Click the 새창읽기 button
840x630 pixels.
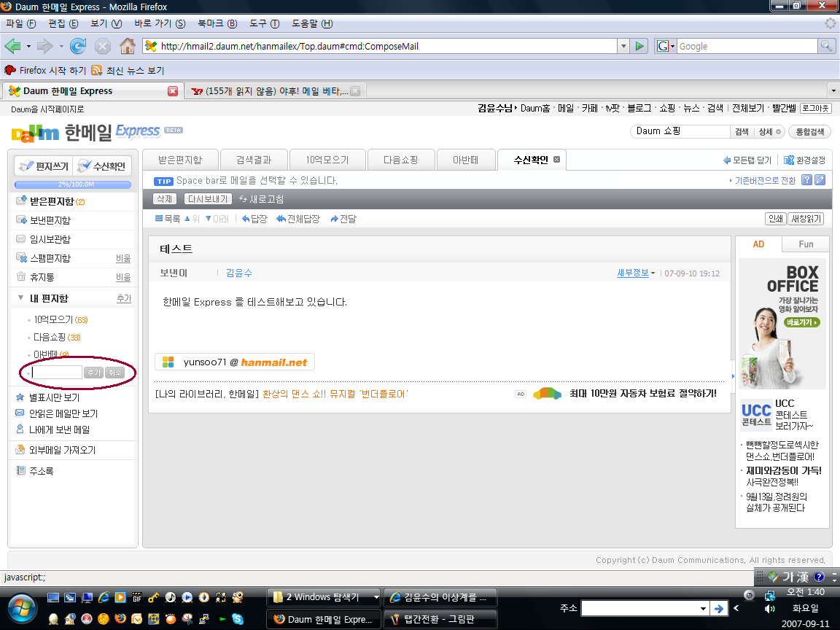click(x=806, y=219)
